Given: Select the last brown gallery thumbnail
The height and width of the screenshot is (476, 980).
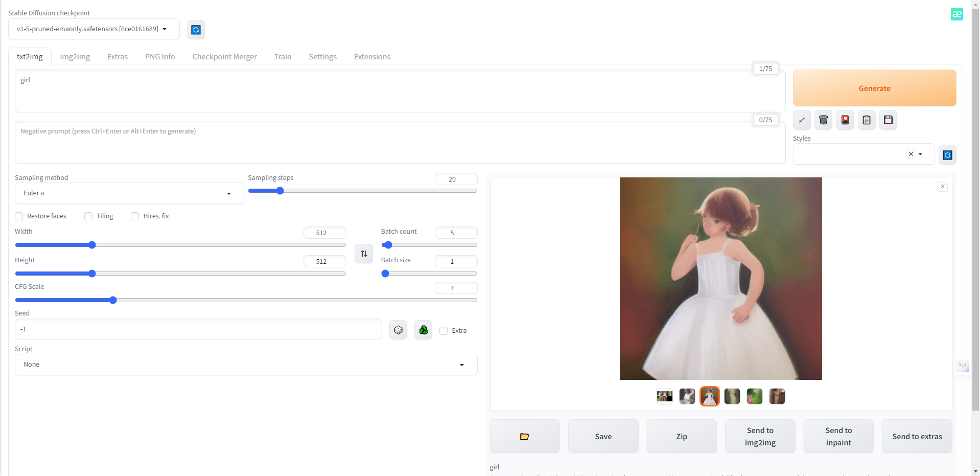Looking at the screenshot, I should (777, 396).
